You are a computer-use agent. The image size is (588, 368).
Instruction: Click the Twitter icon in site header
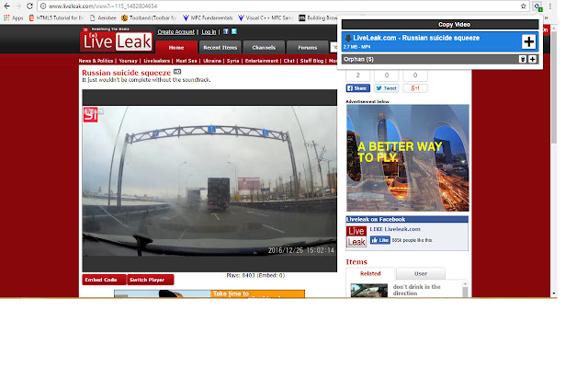tap(234, 31)
